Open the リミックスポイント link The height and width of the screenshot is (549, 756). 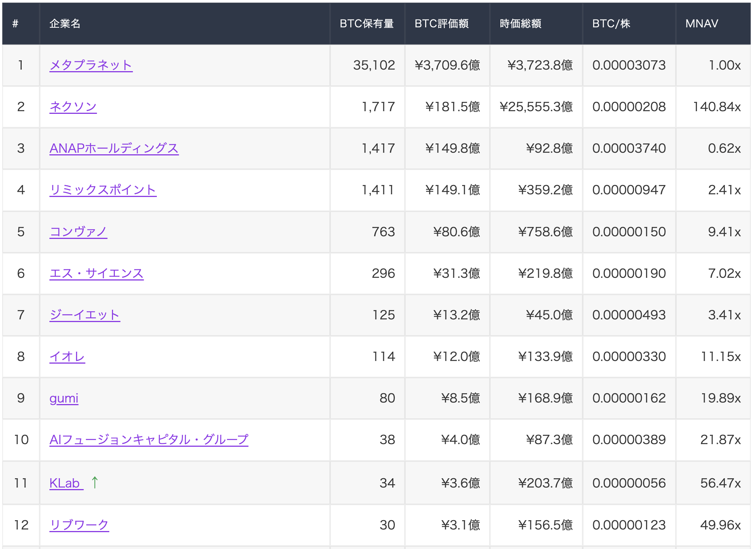click(x=103, y=190)
